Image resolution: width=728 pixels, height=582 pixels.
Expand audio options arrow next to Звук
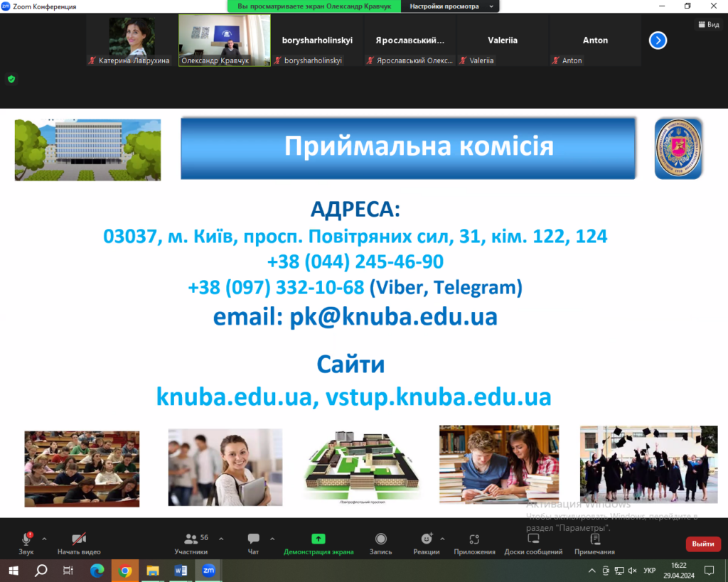click(44, 539)
